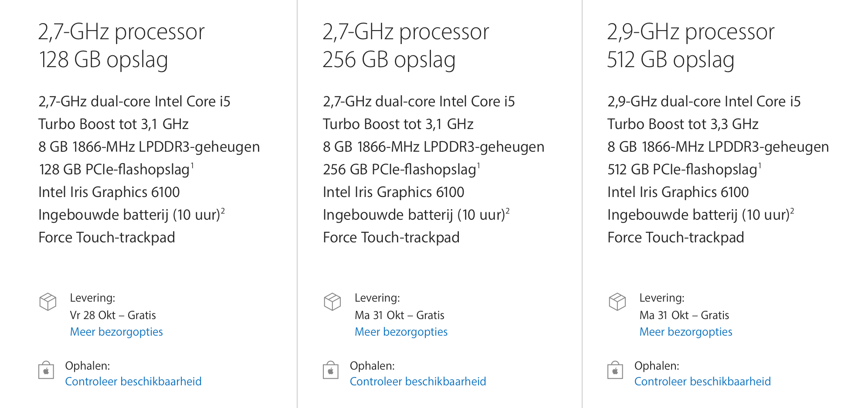868x408 pixels.
Task: Open footnote 1 after '128 GB PCIe-flashopslag'
Action: (x=192, y=165)
